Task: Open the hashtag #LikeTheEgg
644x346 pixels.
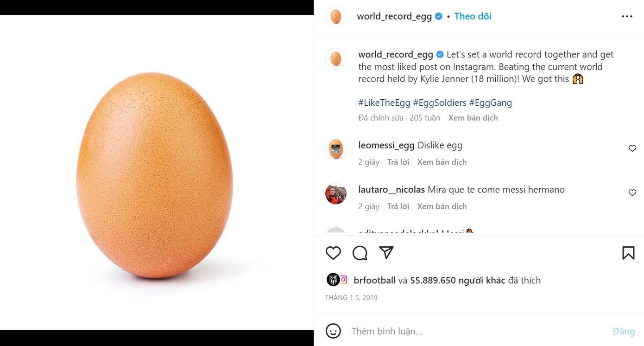Action: tap(384, 103)
